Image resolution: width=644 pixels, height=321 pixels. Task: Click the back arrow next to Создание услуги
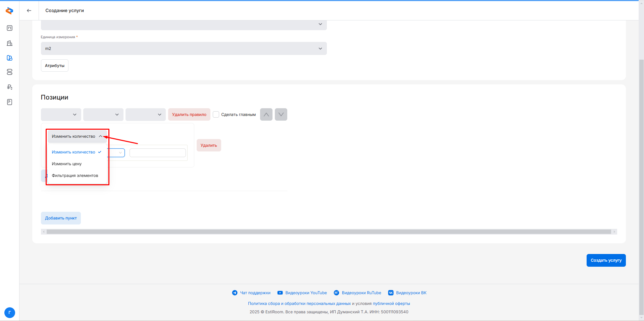click(x=29, y=11)
